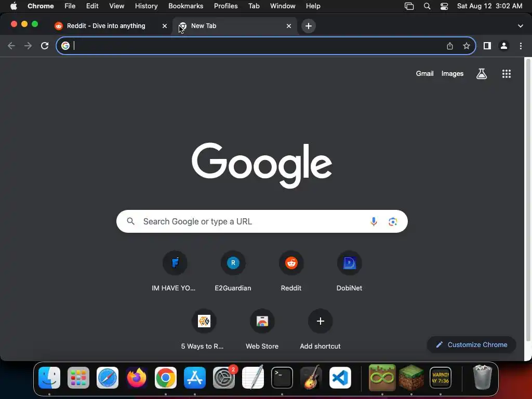
Task: Click Add shortcut plus tile
Action: click(x=320, y=330)
